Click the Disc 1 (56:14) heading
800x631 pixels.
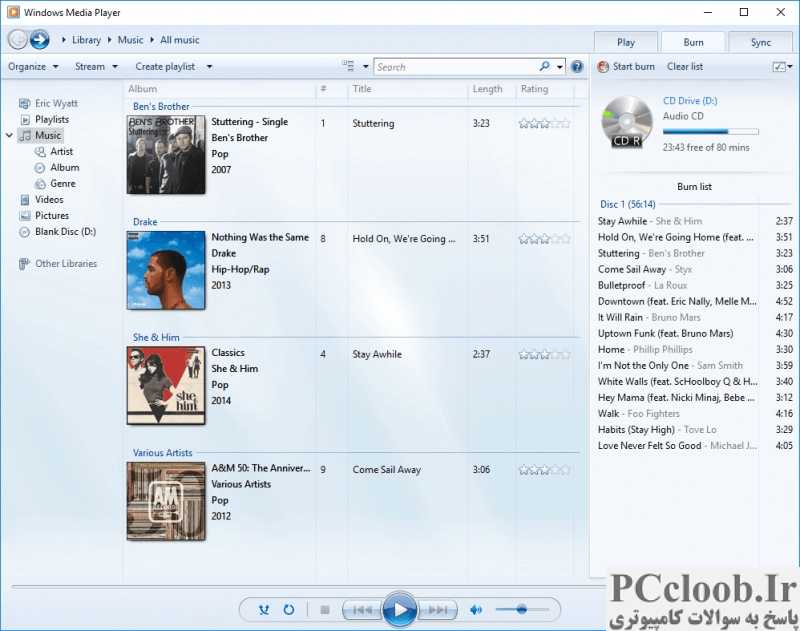click(x=628, y=205)
